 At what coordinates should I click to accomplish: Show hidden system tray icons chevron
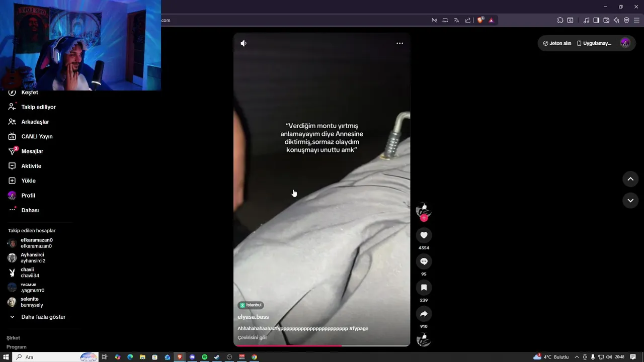tap(577, 357)
